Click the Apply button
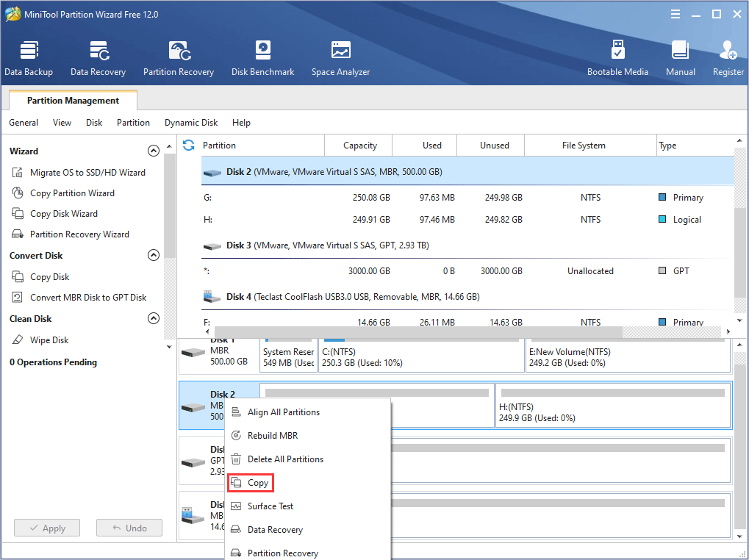This screenshot has height=560, width=749. click(x=47, y=528)
